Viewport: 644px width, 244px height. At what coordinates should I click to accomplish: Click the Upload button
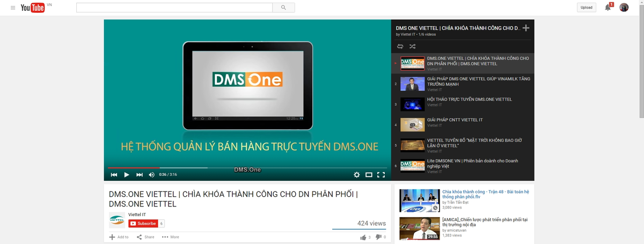point(587,8)
